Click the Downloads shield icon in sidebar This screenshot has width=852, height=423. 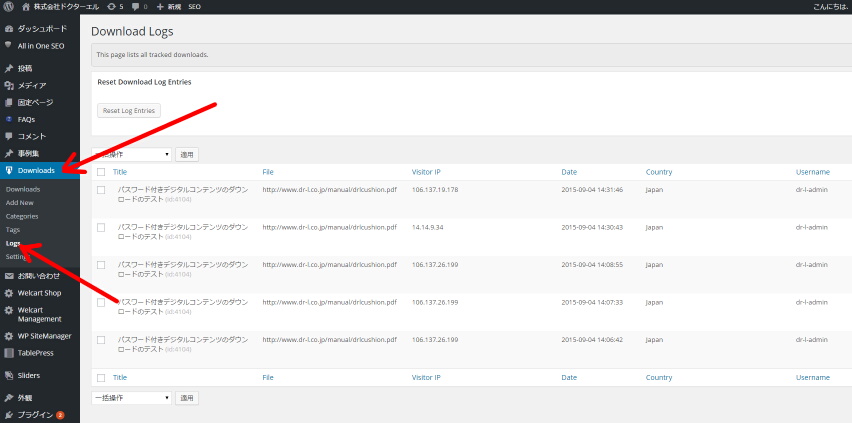coord(9,170)
